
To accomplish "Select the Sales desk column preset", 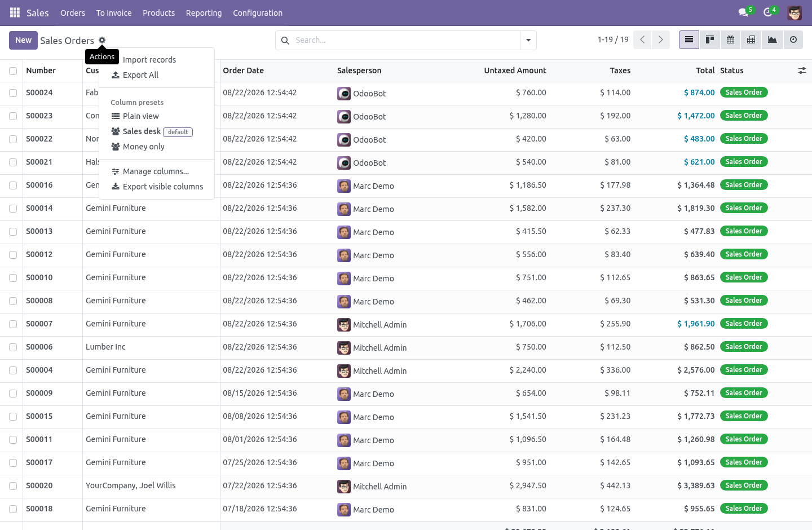I will [x=157, y=131].
